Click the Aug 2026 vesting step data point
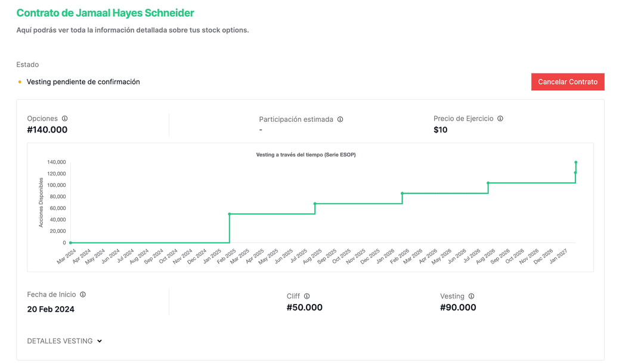Screen dimensions: 644x363 488,183
